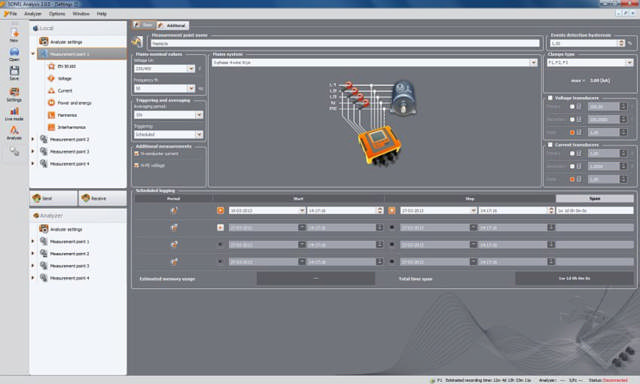
Task: Click the Send button
Action: tap(53, 198)
